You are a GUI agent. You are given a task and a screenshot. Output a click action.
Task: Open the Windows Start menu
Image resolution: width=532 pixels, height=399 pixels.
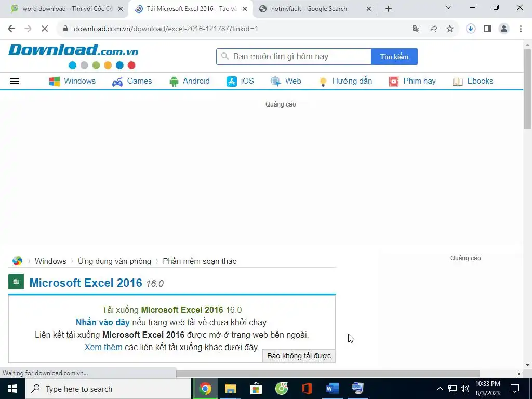12,389
